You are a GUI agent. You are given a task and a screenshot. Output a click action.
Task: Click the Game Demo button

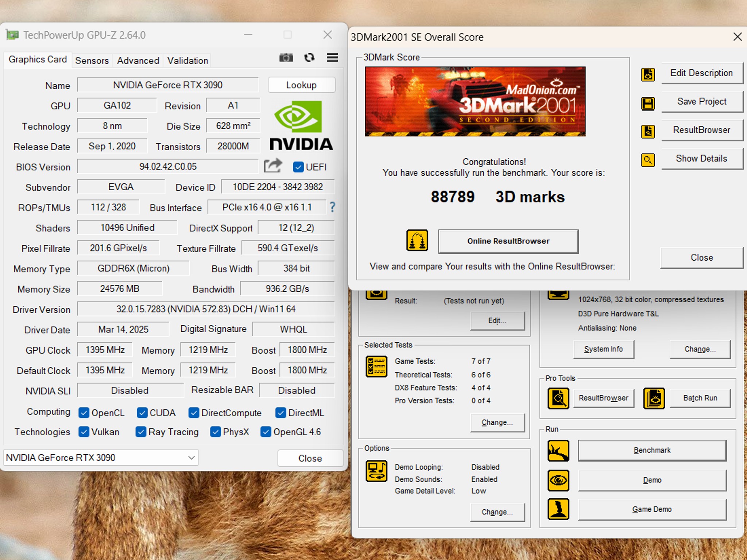[652, 509]
